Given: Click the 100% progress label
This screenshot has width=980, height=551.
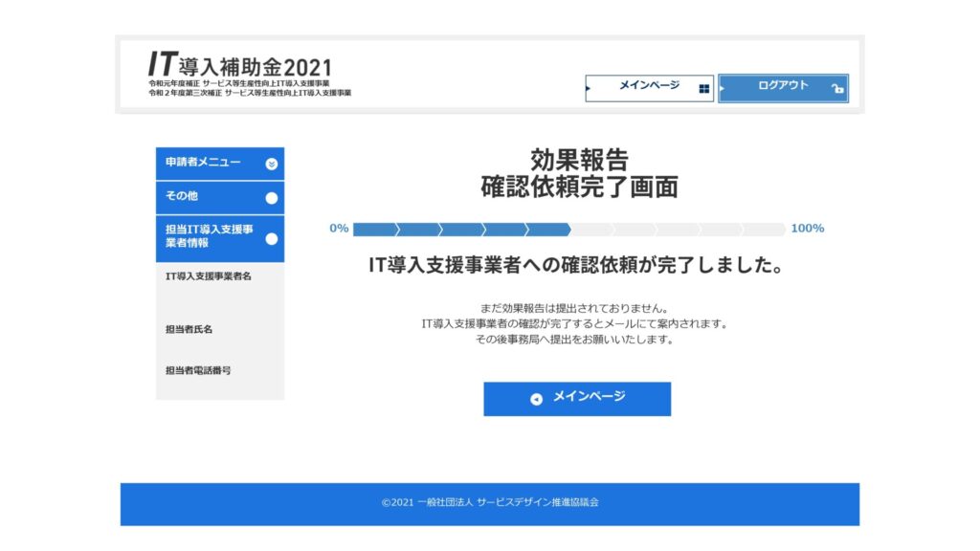Looking at the screenshot, I should click(808, 229).
